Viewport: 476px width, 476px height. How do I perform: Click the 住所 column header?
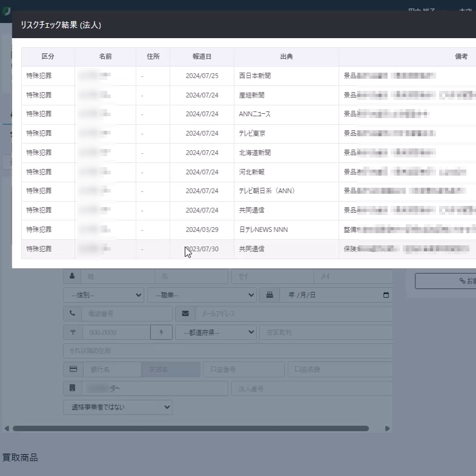153,56
